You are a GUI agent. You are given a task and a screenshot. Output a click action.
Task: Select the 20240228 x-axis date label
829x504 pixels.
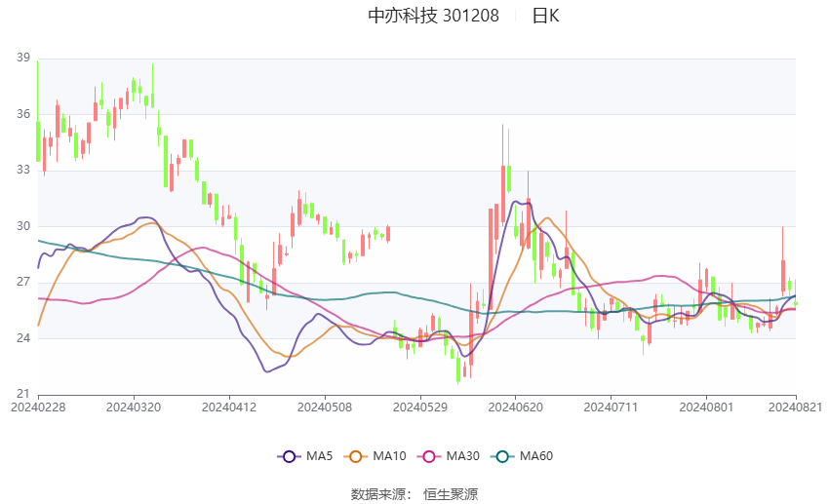coord(38,407)
